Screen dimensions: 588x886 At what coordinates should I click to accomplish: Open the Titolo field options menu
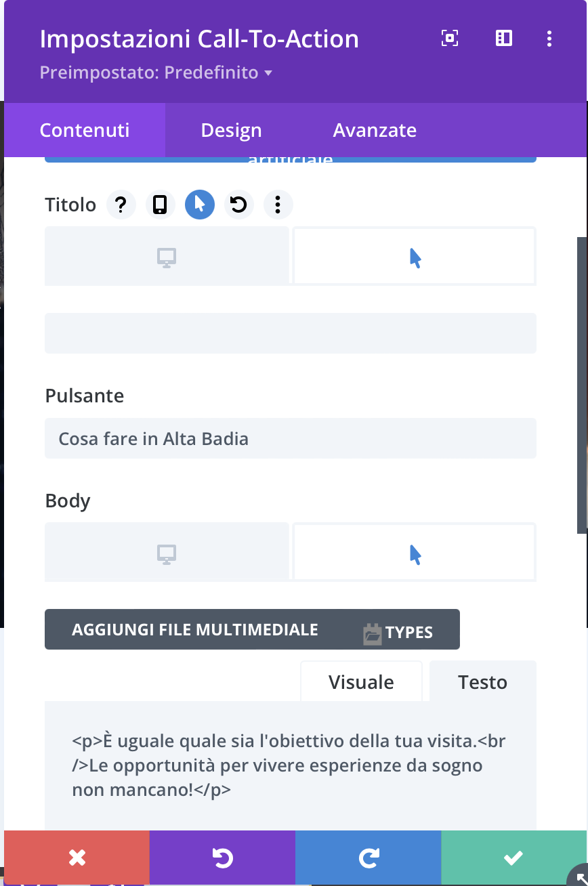tap(278, 205)
